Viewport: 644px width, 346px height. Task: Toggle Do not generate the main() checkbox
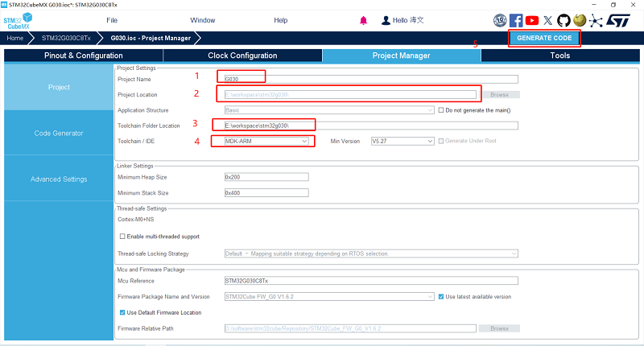click(x=441, y=110)
